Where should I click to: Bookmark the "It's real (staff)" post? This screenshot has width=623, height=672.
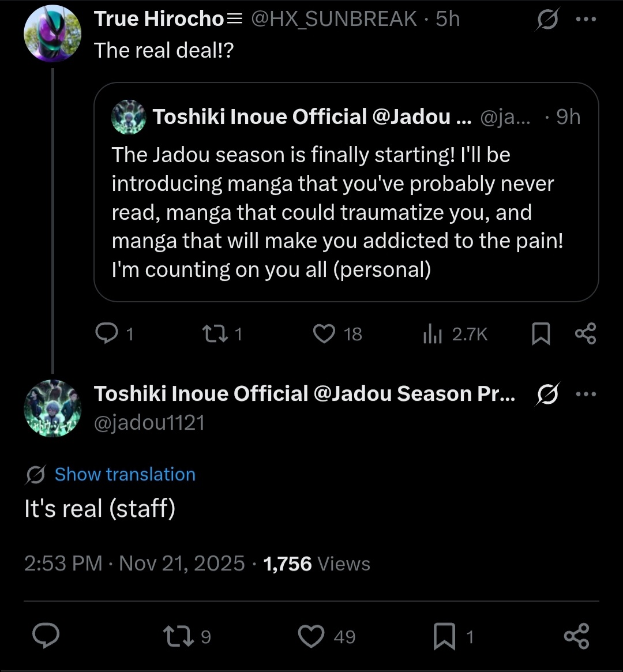click(445, 636)
